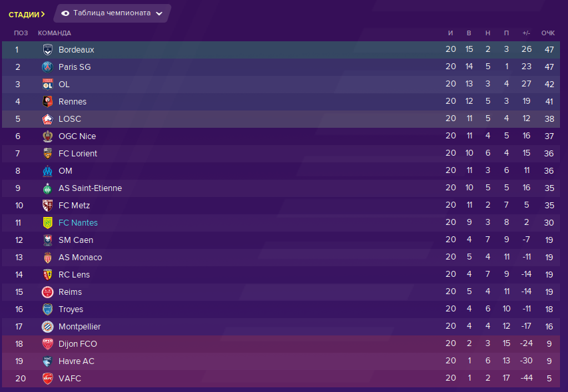Expand the СТАДИИ stages chevron

click(x=43, y=14)
